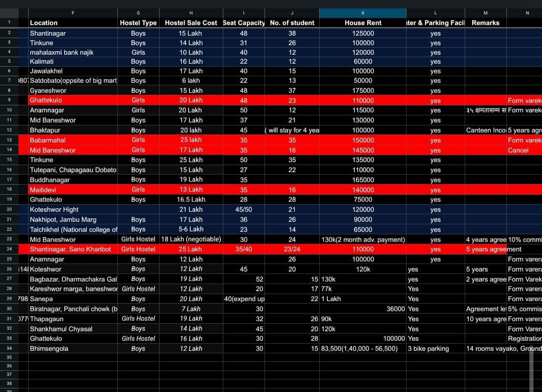Click the 'Canteen Inco' remarks cell
Screen dimensions: 542x392
(x=485, y=130)
